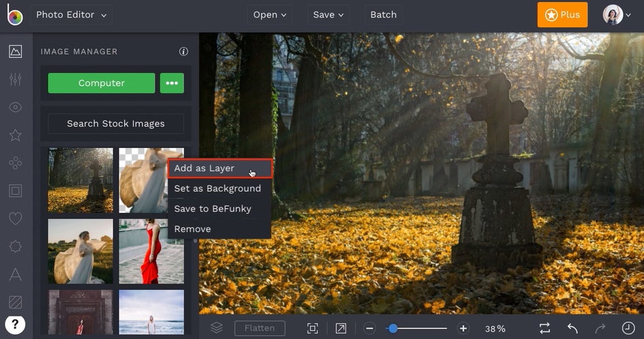
Task: Select the bride in field thumbnail
Action: click(80, 251)
